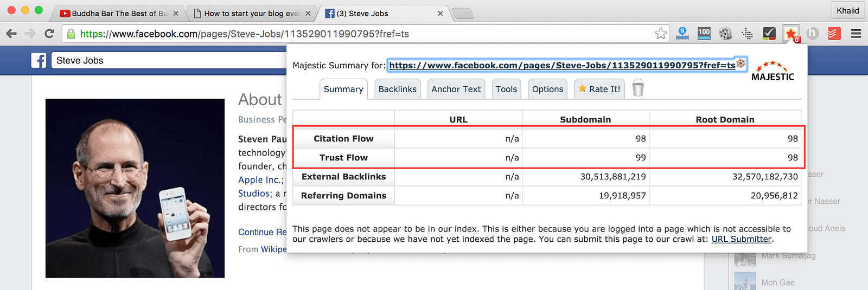Screen dimensions: 868x290
Task: Open the checkmark extension icon
Action: (769, 34)
